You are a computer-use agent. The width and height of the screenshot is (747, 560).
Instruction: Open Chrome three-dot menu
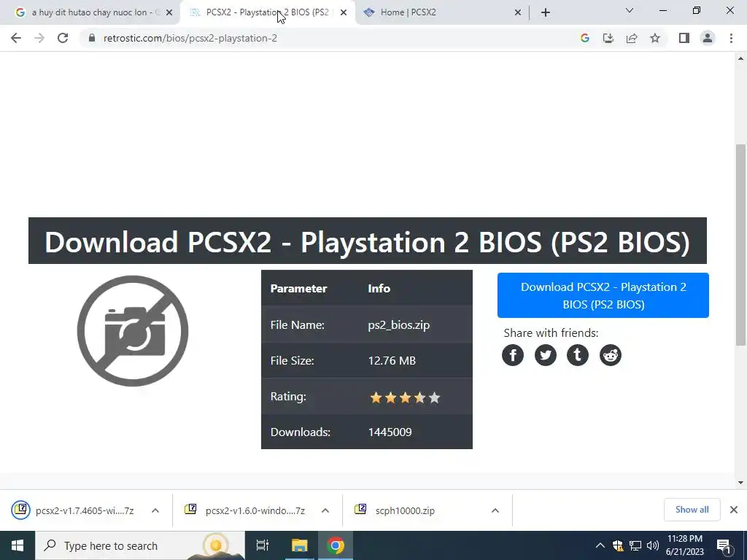(x=731, y=38)
